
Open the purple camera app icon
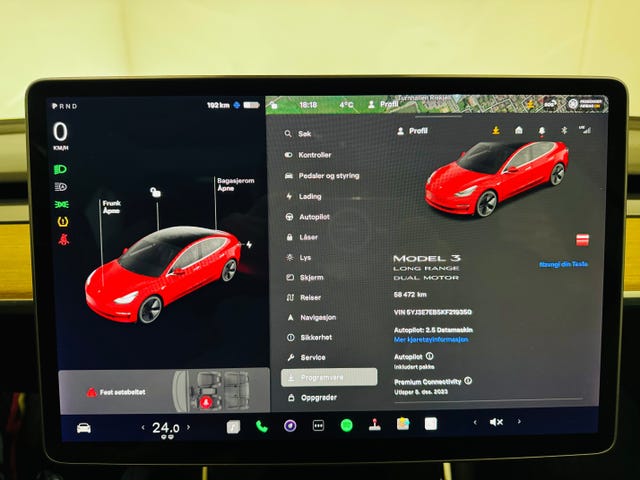point(290,426)
